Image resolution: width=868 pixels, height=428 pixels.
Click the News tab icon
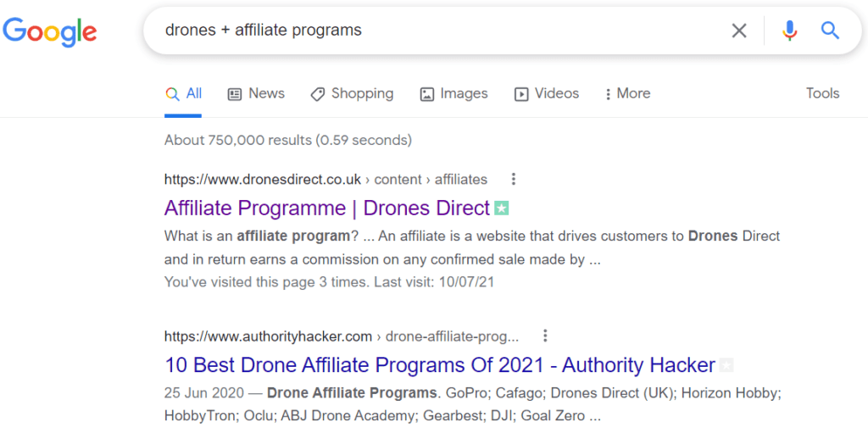[x=236, y=94]
